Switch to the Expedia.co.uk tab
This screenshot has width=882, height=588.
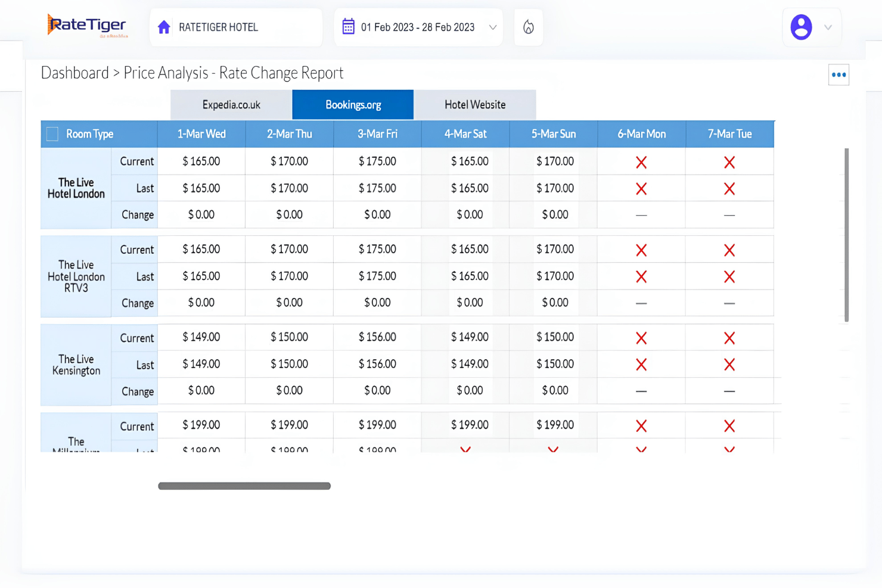231,105
